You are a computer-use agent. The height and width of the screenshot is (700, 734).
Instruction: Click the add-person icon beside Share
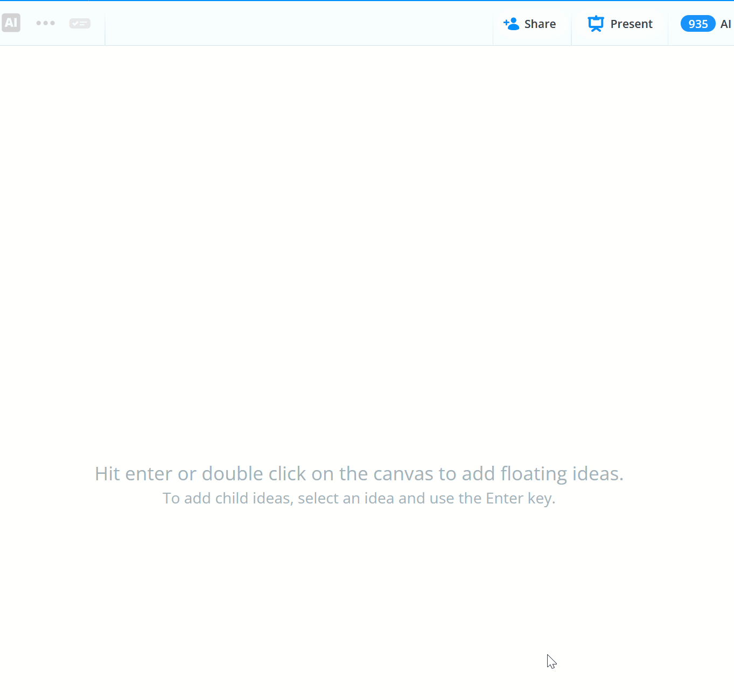coord(511,24)
